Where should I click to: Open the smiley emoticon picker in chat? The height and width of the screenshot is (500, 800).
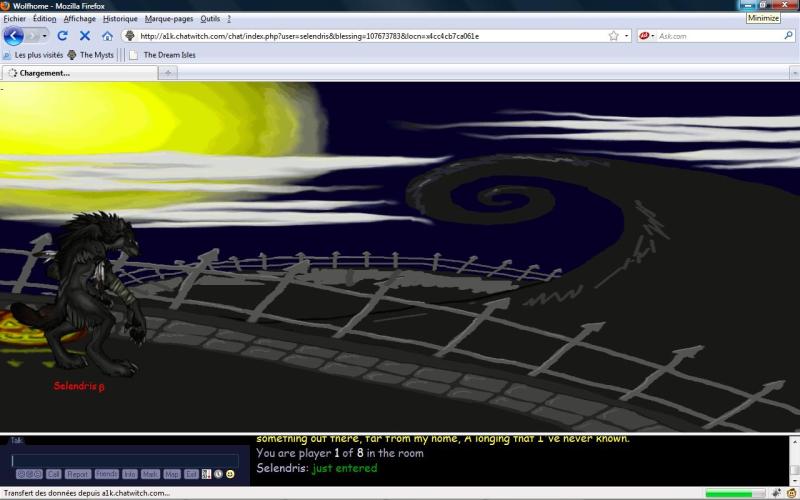pos(230,474)
